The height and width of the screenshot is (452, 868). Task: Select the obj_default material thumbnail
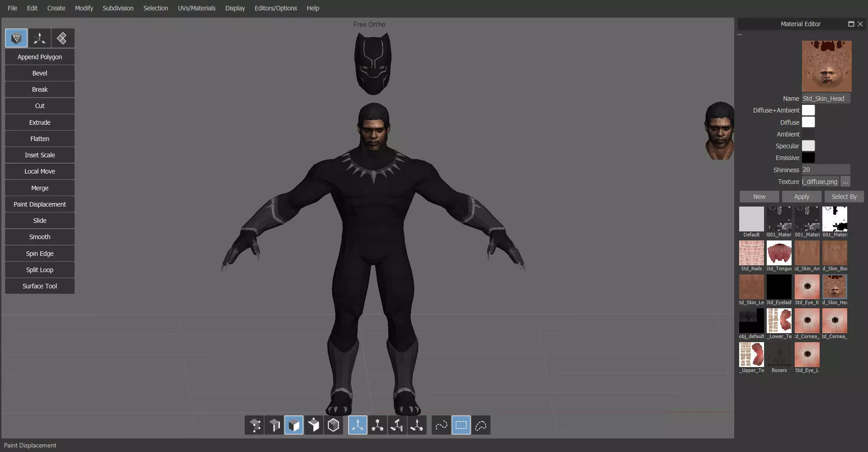point(751,321)
